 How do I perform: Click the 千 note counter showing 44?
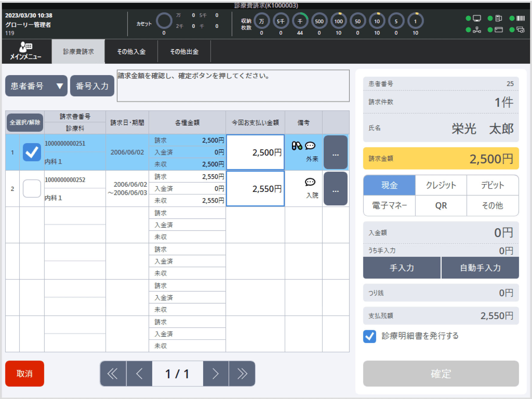(x=300, y=21)
